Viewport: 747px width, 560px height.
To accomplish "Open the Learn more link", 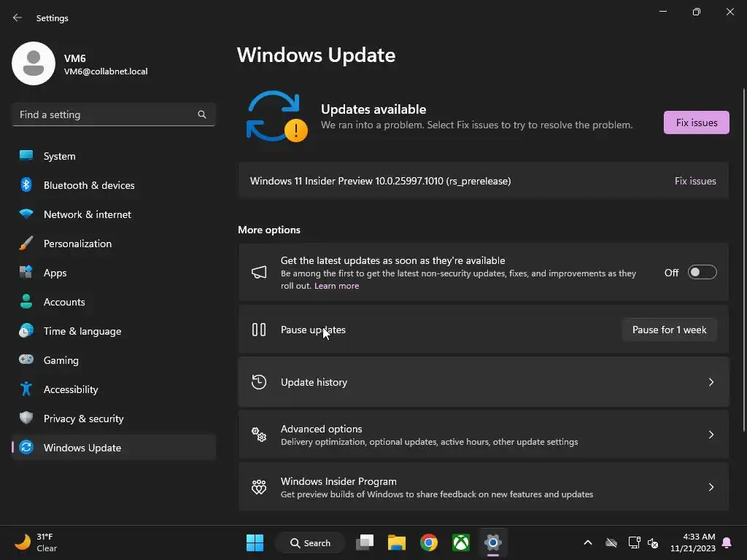I will 336,286.
